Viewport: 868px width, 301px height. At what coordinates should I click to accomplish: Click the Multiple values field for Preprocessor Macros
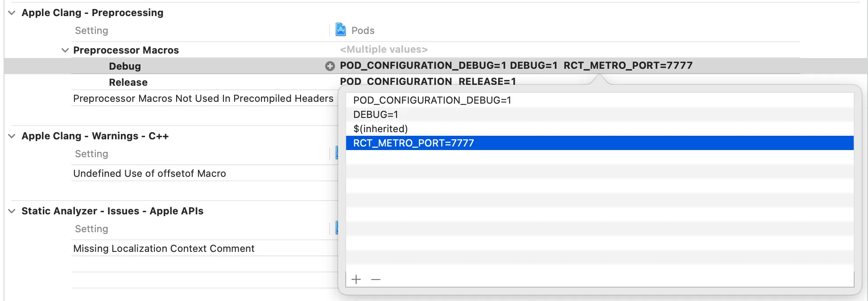coord(384,50)
